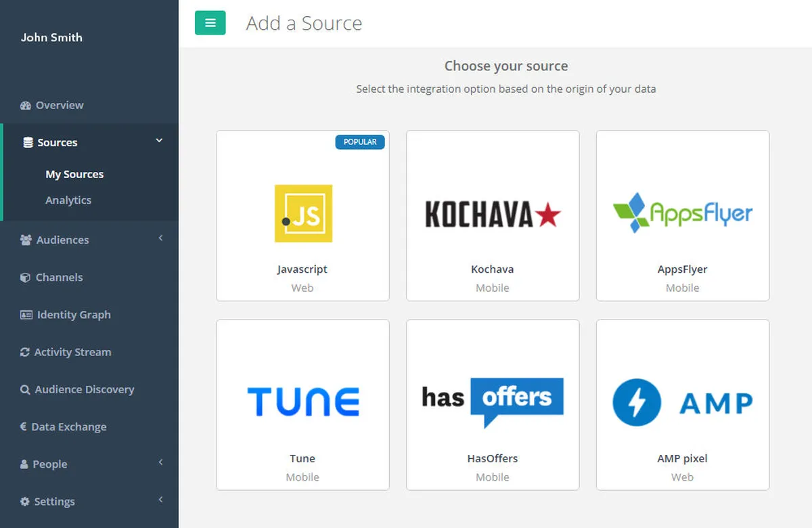Screen dimensions: 812x528
Task: Open Audience Discovery page
Action: click(x=85, y=390)
